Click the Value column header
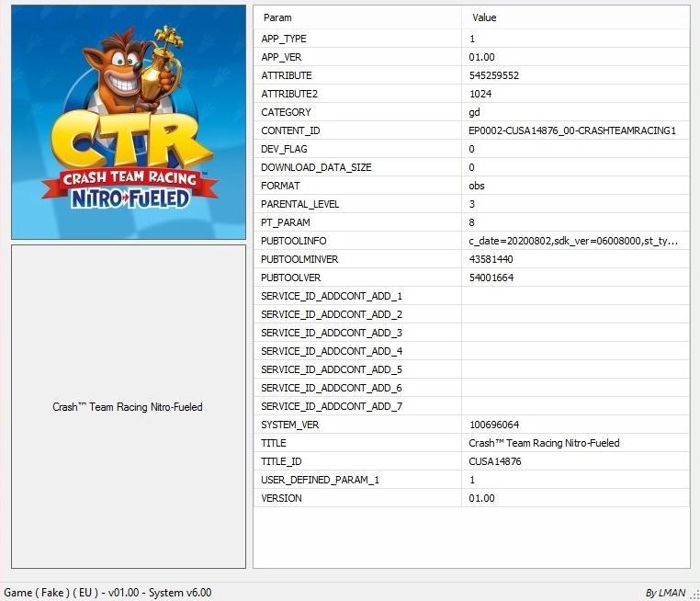Viewport: 700px width, 601px height. (484, 17)
